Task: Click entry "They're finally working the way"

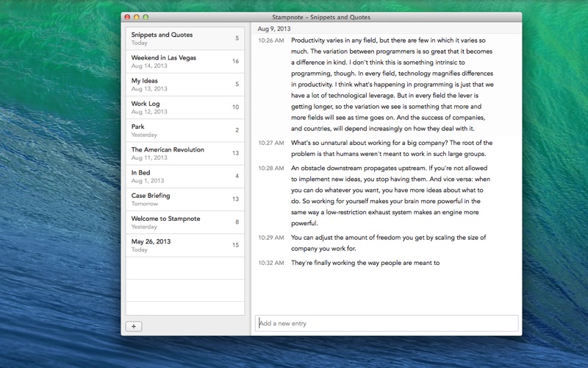Action: 365,263
